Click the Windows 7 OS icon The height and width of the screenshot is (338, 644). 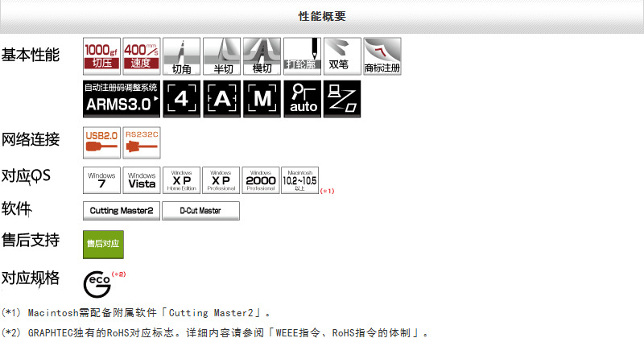(x=101, y=180)
